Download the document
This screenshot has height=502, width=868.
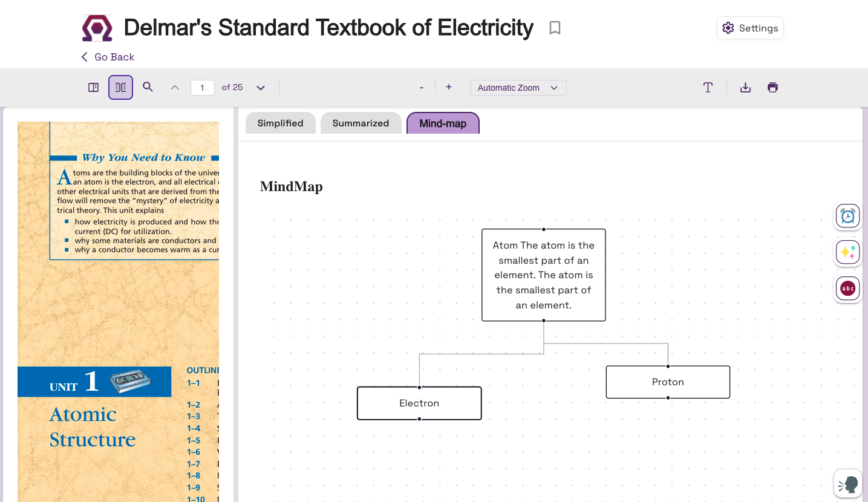pyautogui.click(x=745, y=88)
